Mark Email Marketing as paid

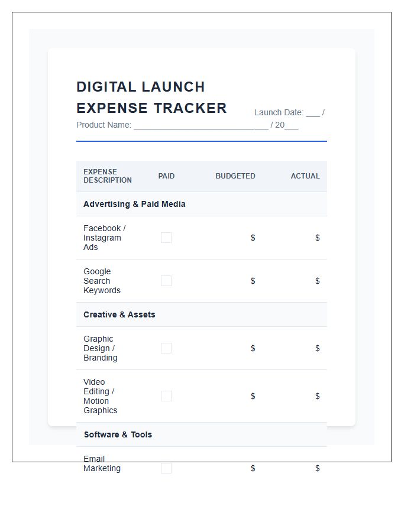click(166, 468)
